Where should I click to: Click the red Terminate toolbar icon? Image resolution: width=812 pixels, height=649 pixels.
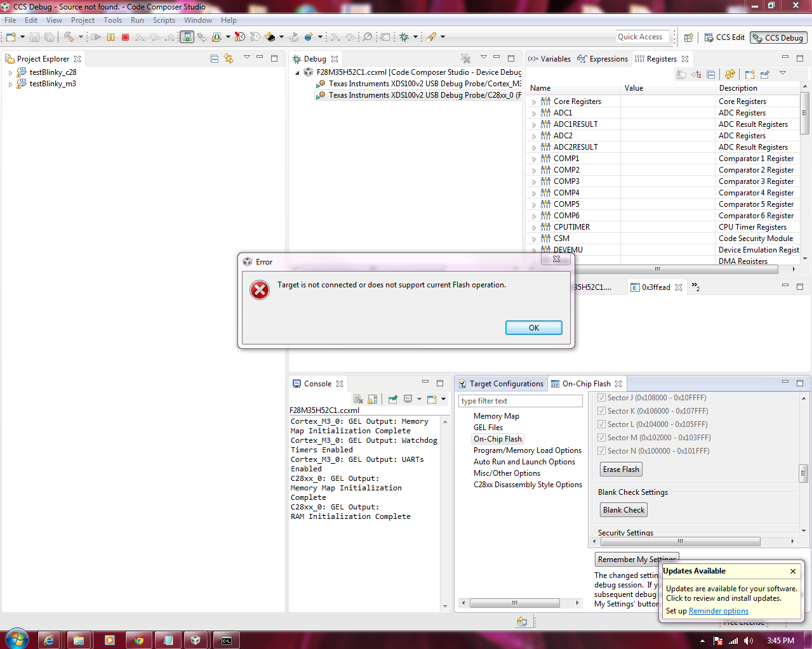pyautogui.click(x=125, y=37)
